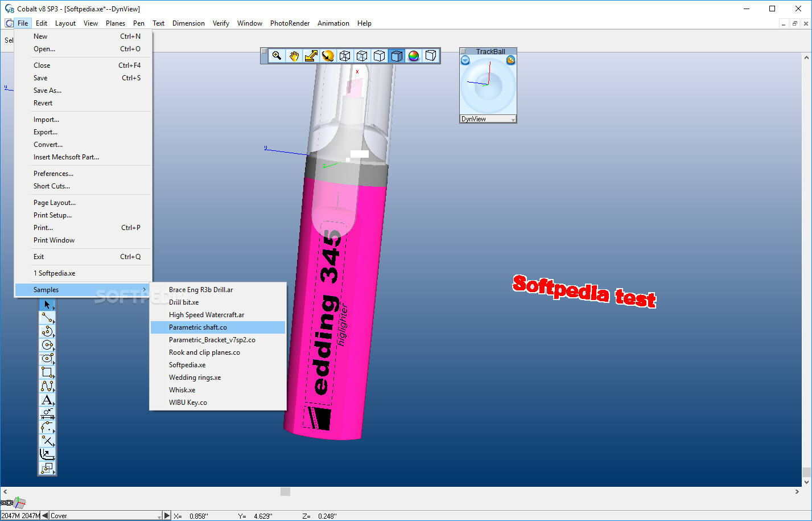The height and width of the screenshot is (521, 812).
Task: Choose Page Layout... entry
Action: pyautogui.click(x=83, y=203)
